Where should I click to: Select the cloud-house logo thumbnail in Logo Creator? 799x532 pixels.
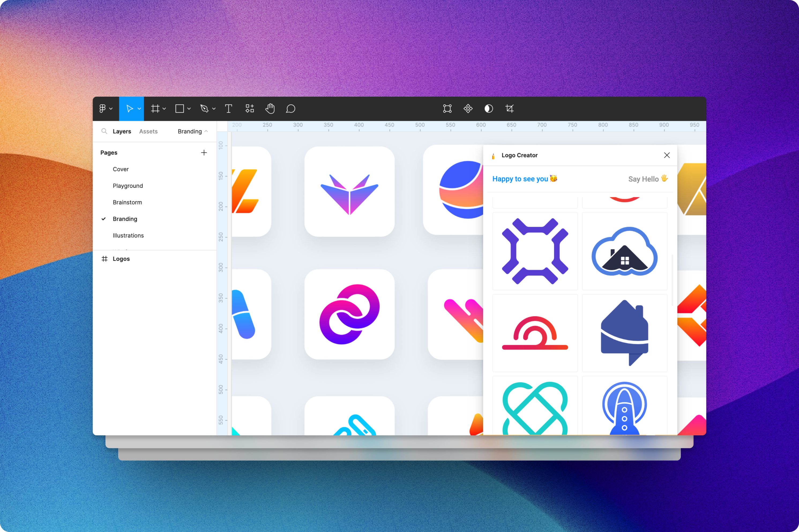pos(624,251)
